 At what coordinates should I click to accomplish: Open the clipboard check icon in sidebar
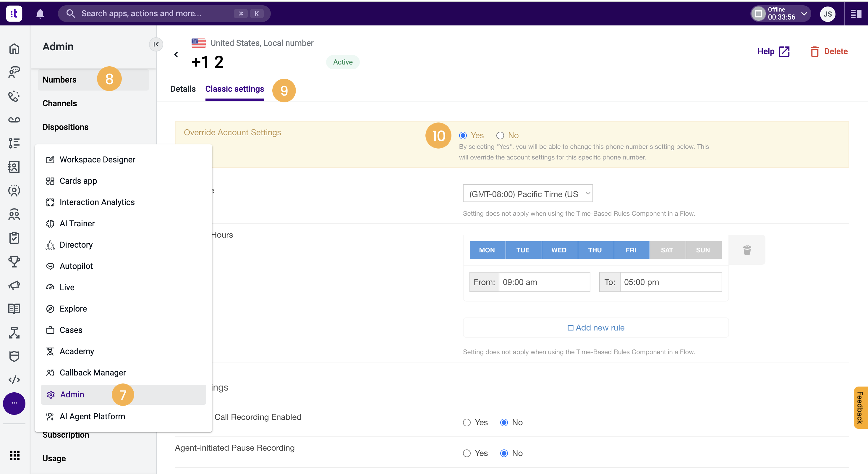click(x=14, y=238)
